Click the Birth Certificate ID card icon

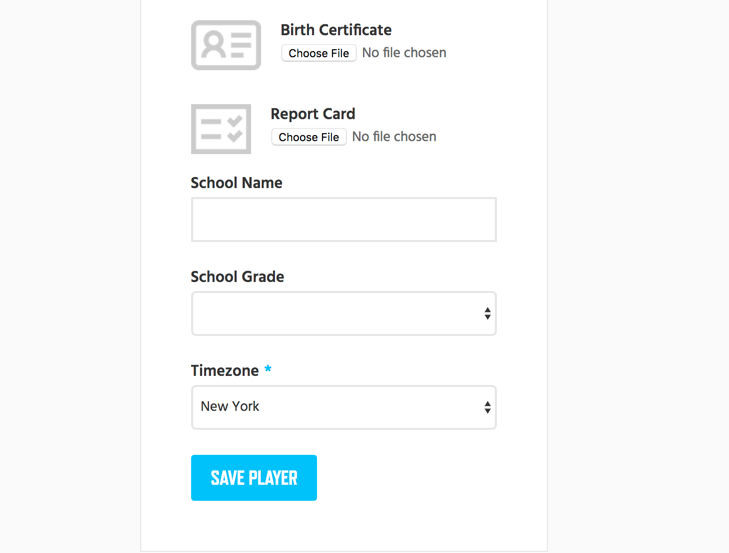click(226, 45)
